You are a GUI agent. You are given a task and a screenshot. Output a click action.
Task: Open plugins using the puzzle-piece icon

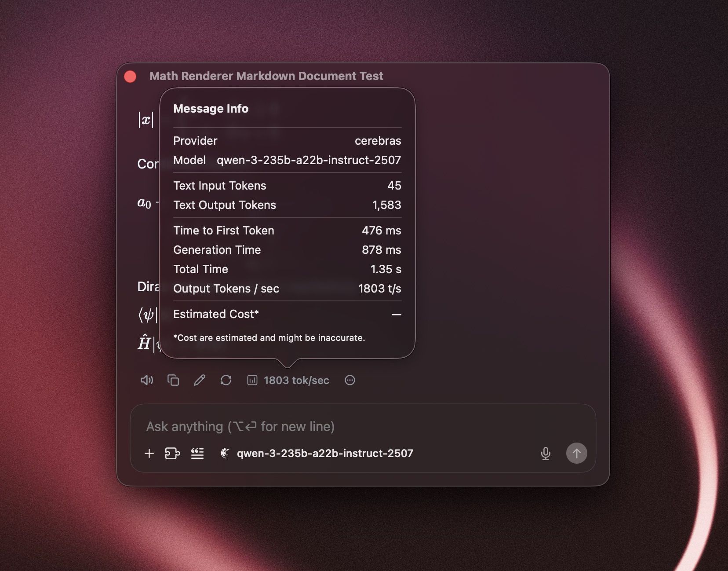pyautogui.click(x=173, y=454)
